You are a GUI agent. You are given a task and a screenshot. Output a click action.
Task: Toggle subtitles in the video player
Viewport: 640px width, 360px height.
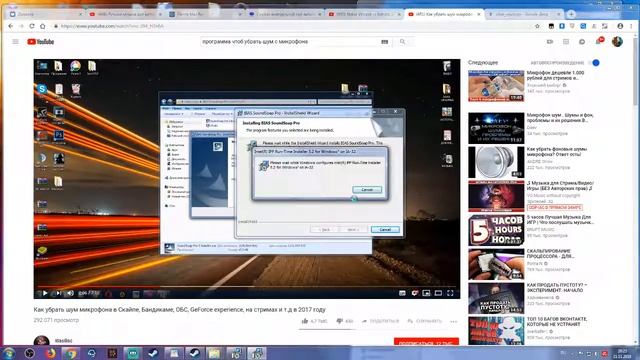click(x=402, y=293)
